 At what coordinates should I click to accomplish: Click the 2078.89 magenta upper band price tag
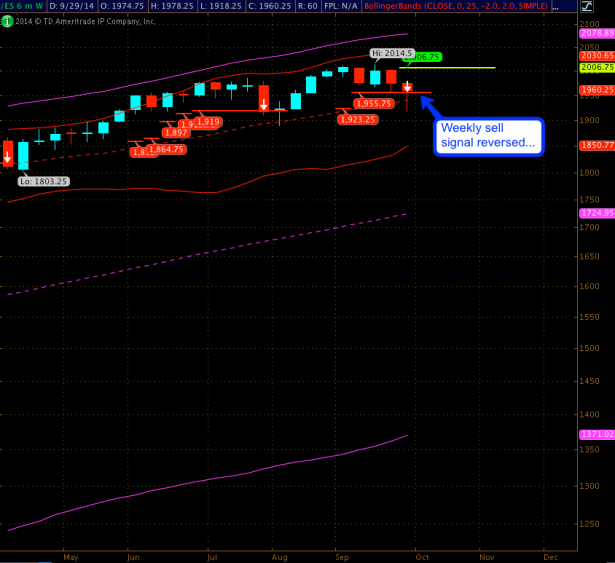596,33
